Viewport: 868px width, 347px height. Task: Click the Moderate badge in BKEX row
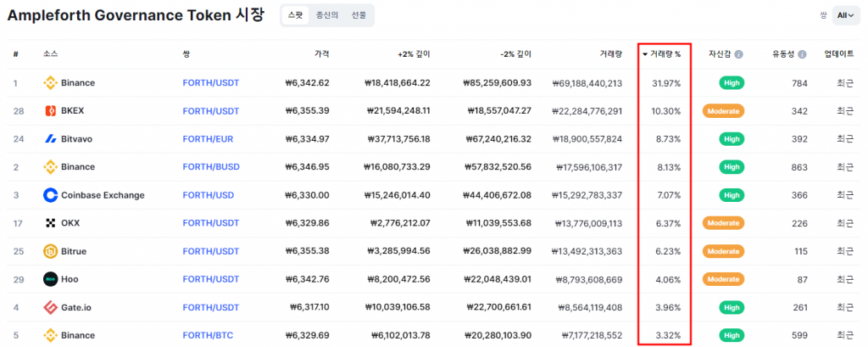click(x=723, y=111)
